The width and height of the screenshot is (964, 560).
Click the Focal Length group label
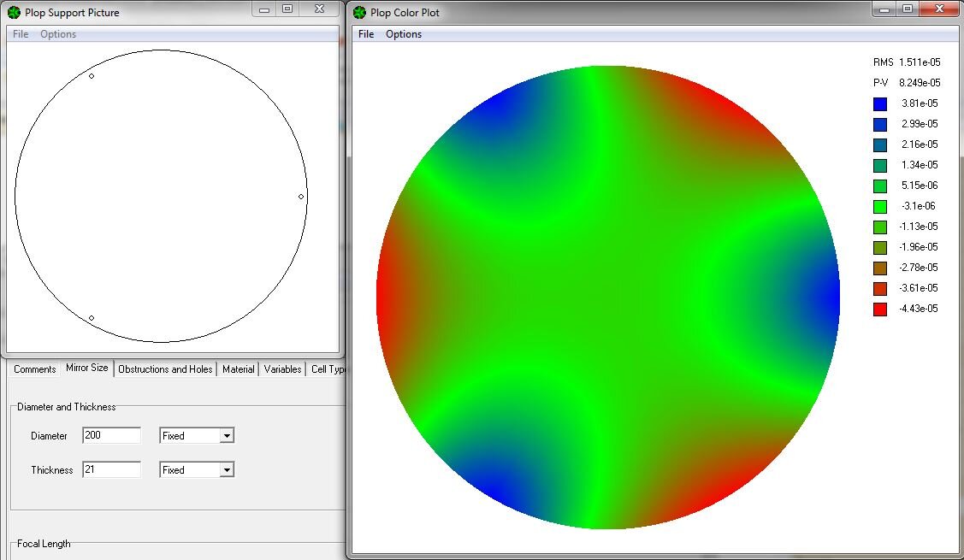click(44, 544)
